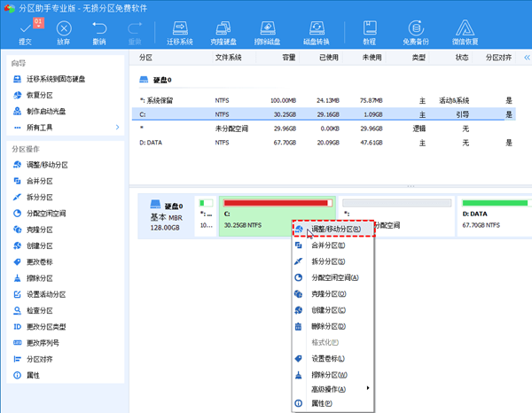Viewport: 532px width, 413px height.
Task: Choose 调整/移动分区 in the left sidebar
Action: tap(41, 165)
